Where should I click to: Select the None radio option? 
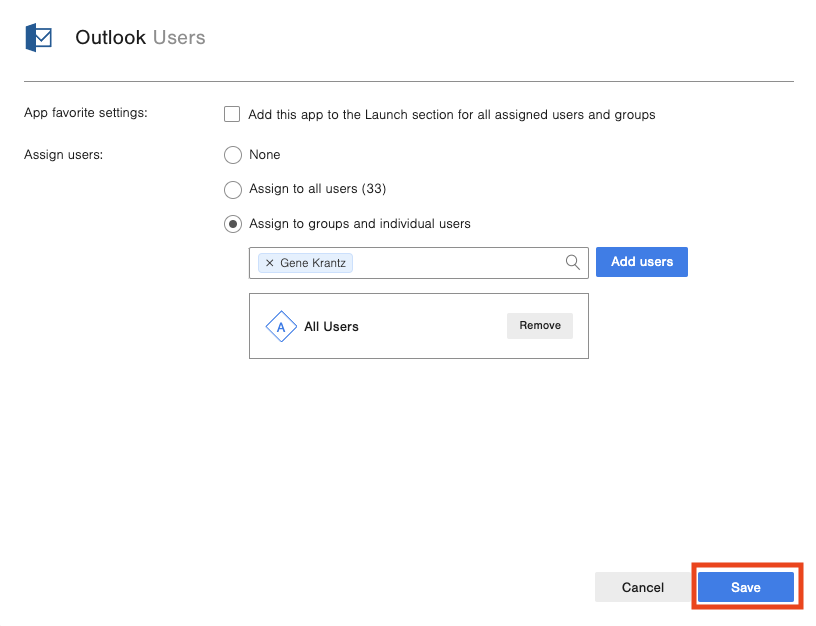(x=233, y=155)
